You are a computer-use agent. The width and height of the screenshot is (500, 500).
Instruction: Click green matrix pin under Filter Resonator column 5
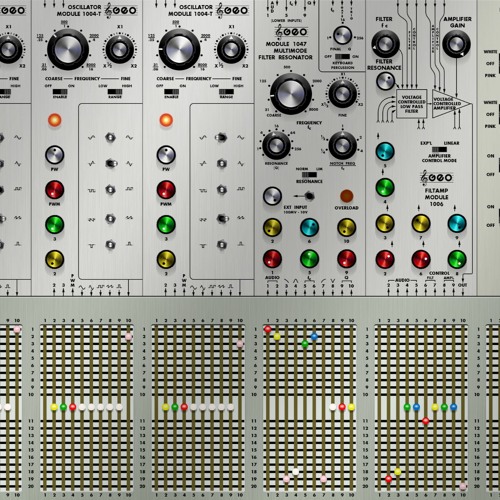[305, 344]
